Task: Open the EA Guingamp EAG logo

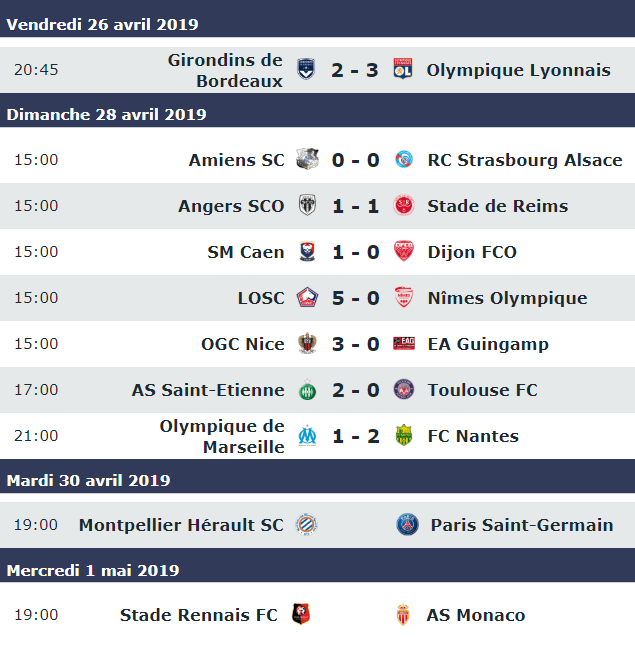Action: tap(404, 343)
